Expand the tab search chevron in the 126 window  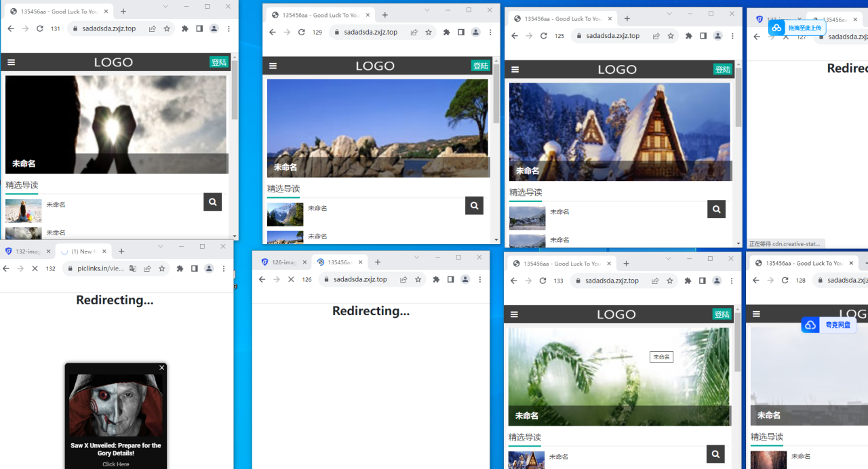416,258
